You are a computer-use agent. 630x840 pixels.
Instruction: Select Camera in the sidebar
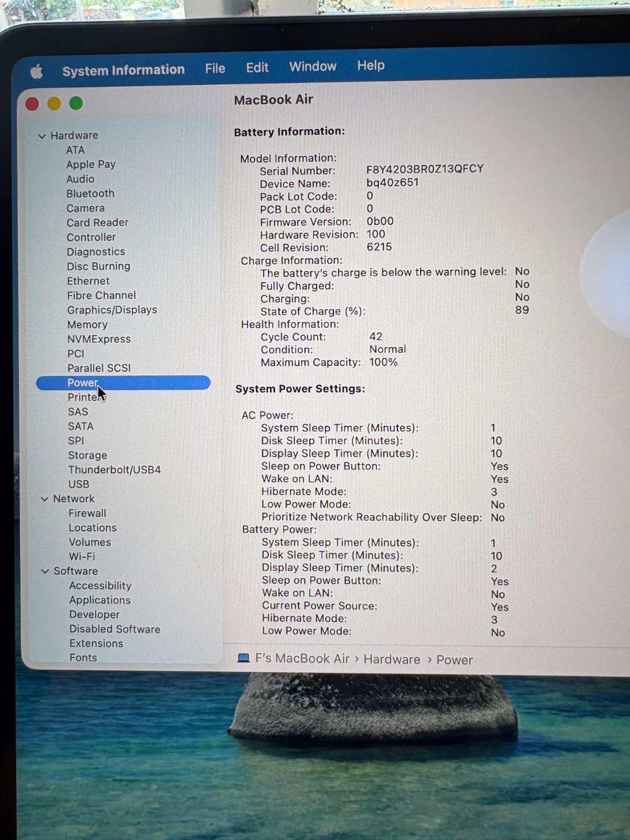86,208
